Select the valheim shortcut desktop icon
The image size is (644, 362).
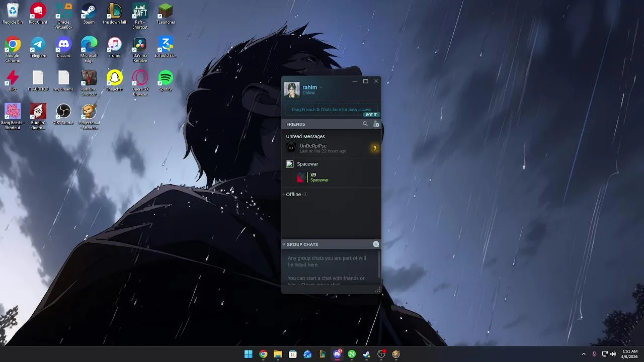(x=89, y=82)
